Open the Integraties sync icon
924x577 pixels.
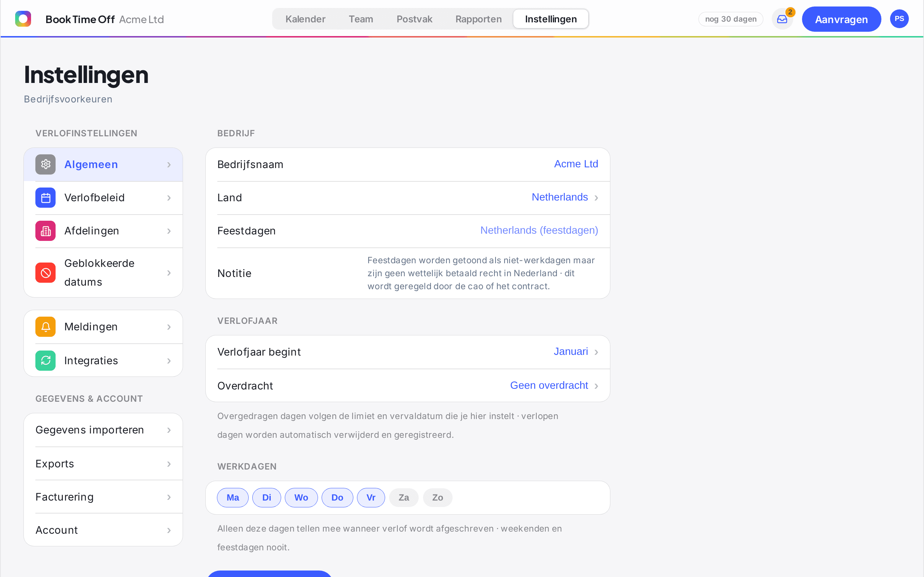45,361
